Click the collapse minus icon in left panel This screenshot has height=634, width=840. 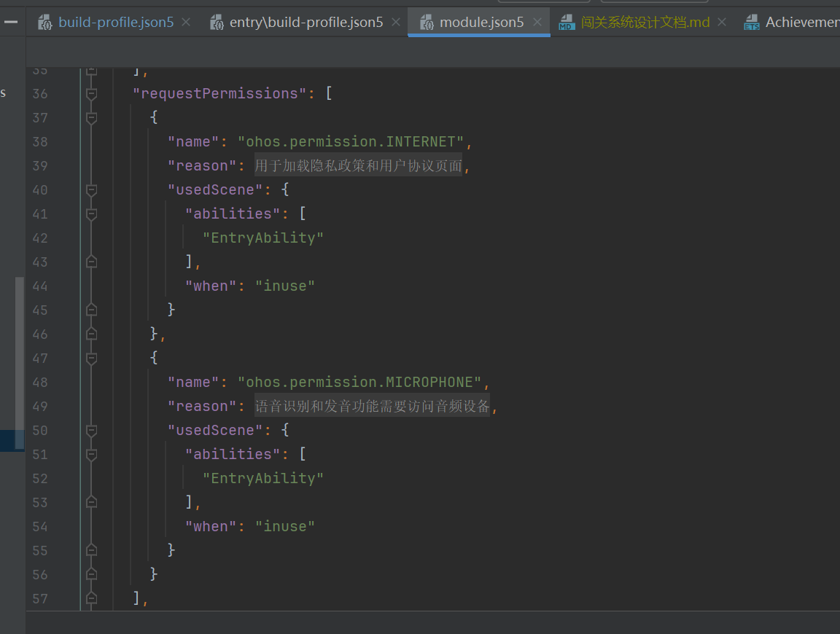coord(11,22)
